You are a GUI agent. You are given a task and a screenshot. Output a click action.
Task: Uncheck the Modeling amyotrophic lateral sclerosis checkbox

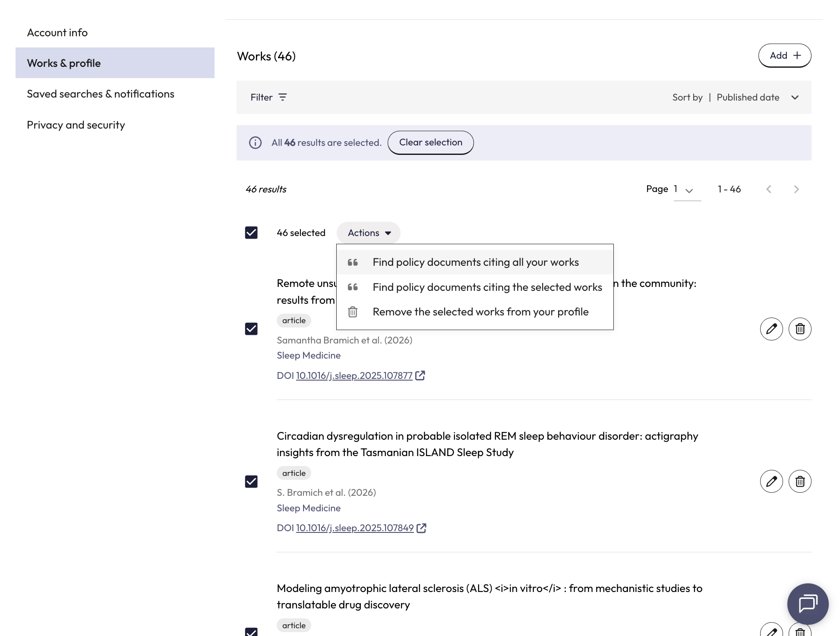(x=251, y=632)
